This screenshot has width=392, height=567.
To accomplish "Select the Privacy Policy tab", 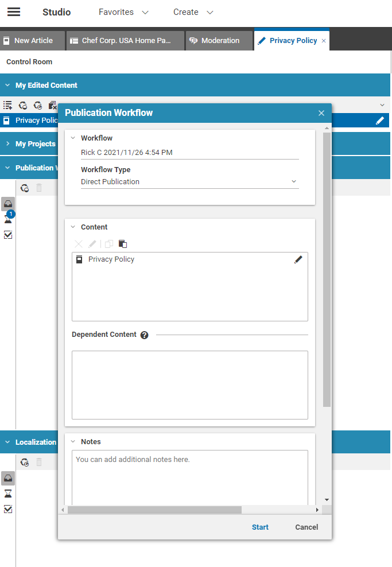I will click(x=292, y=40).
